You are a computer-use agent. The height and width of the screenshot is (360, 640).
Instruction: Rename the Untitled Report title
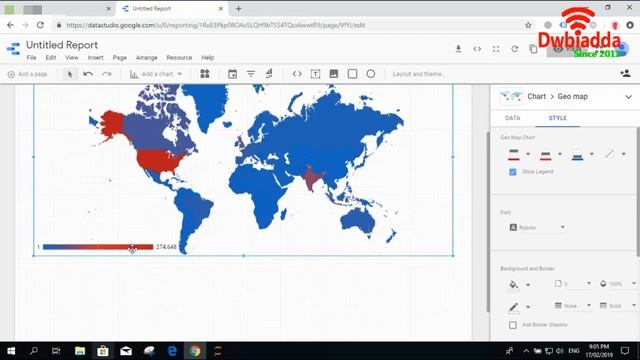pyautogui.click(x=62, y=45)
